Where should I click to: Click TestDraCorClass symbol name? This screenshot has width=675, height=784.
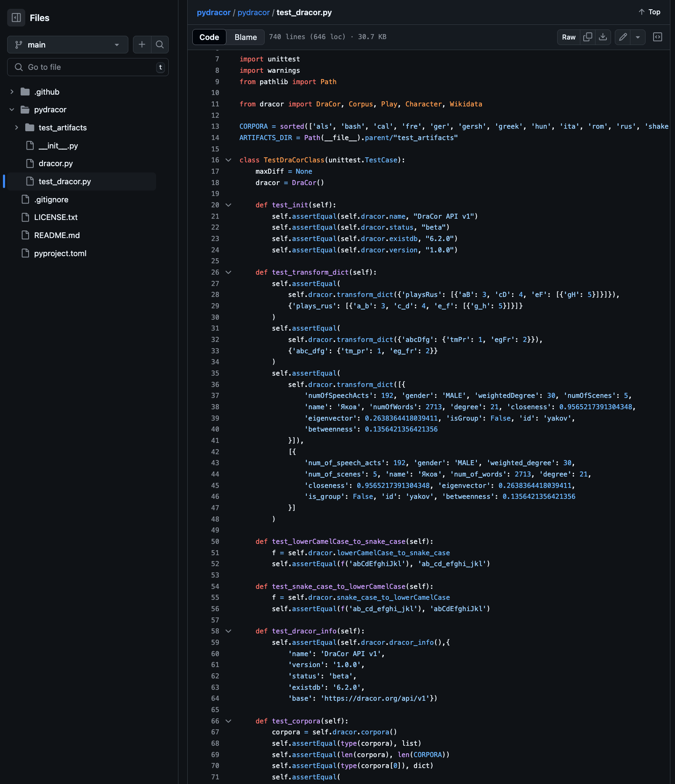(x=294, y=160)
